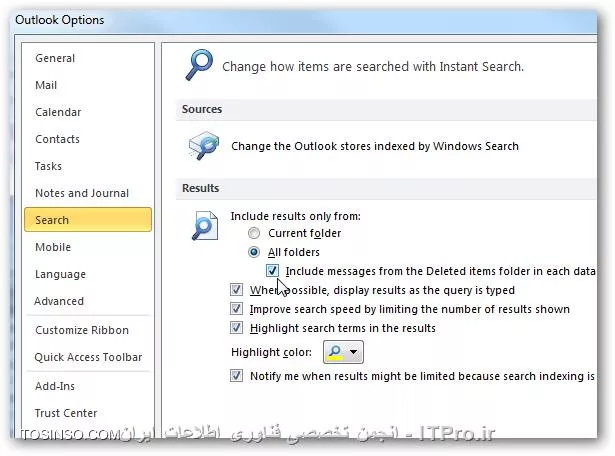Click the Change the Outlook stores indexed text
This screenshot has height=456, width=615.
(x=375, y=146)
